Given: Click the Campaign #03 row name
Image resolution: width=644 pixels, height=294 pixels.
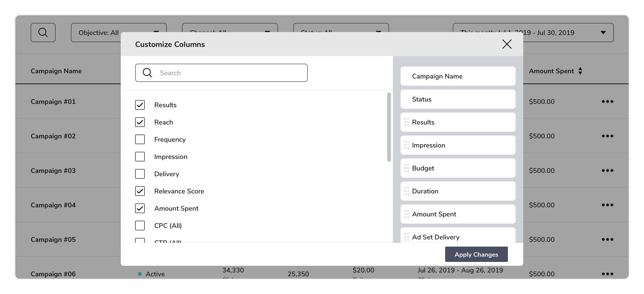Looking at the screenshot, I should pyautogui.click(x=53, y=170).
